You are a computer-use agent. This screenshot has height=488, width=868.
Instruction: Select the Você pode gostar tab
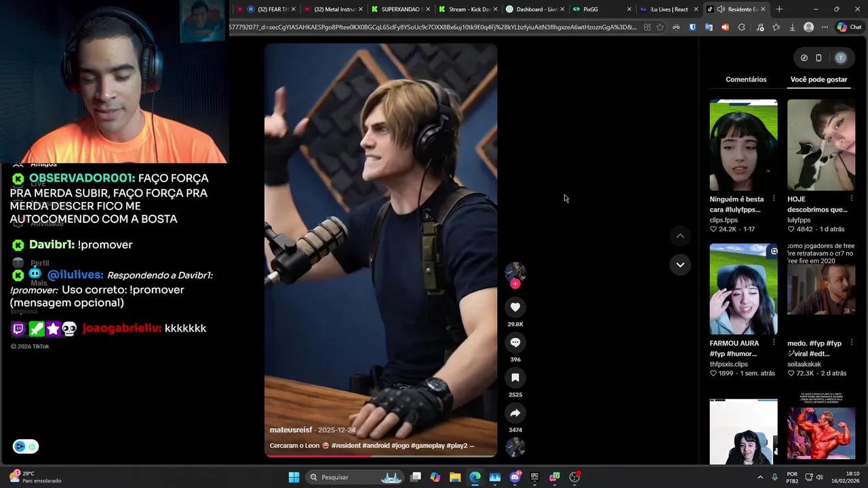(x=818, y=79)
